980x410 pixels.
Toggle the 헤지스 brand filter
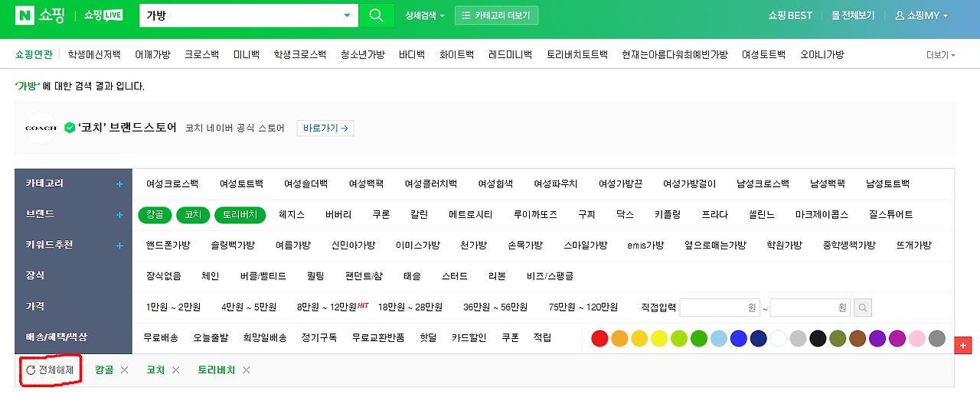coord(292,215)
